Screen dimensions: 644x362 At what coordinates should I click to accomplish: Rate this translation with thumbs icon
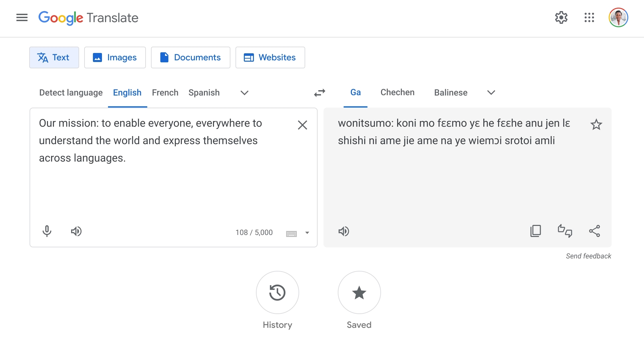(565, 231)
